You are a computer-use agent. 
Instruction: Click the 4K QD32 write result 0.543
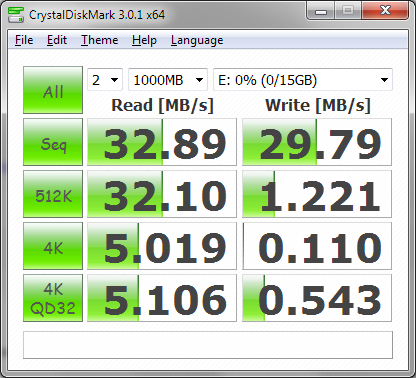pyautogui.click(x=317, y=298)
